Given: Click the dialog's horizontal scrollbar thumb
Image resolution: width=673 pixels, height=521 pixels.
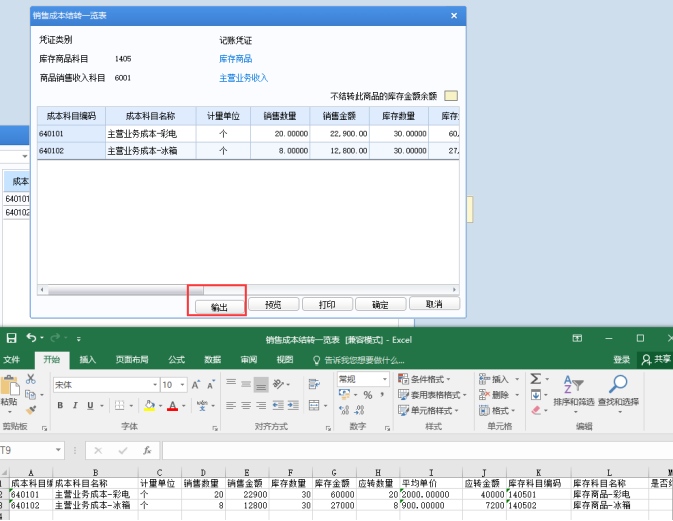Looking at the screenshot, I should [x=126, y=290].
